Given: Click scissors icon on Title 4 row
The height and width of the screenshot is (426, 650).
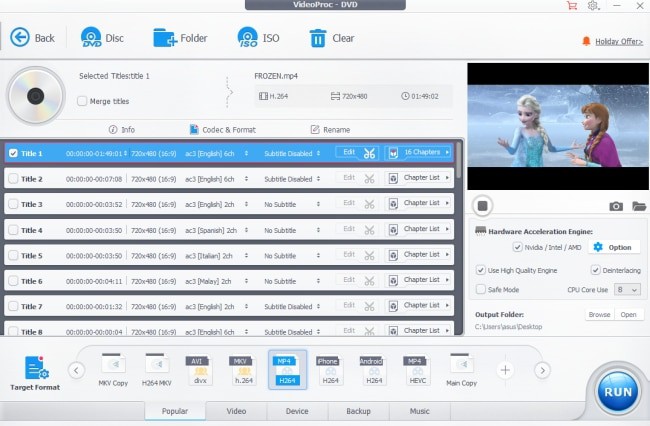Looking at the screenshot, I should (369, 230).
